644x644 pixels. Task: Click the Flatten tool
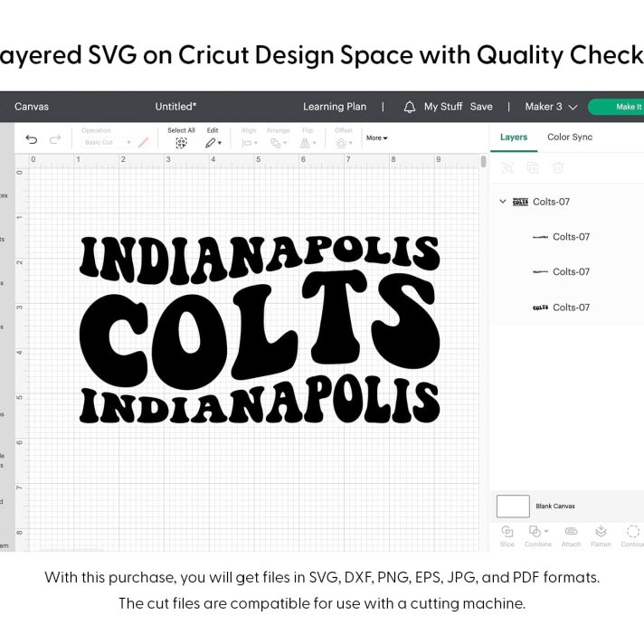point(601,535)
